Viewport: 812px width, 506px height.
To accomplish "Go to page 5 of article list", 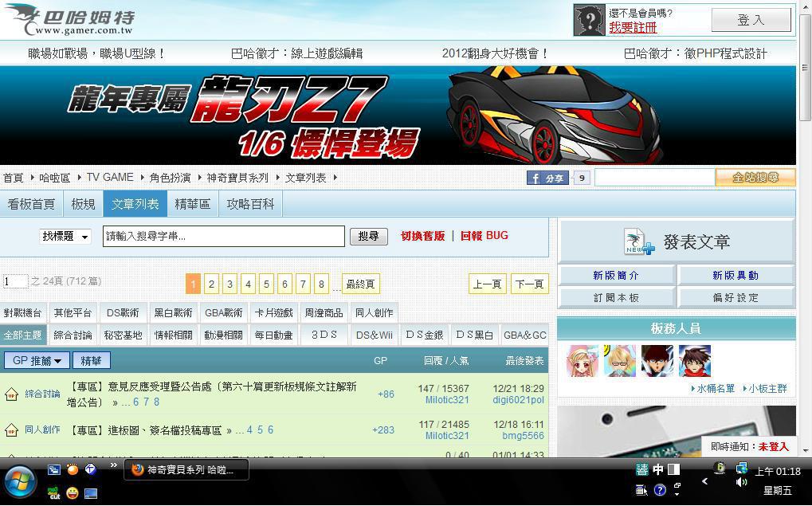I will tap(266, 284).
